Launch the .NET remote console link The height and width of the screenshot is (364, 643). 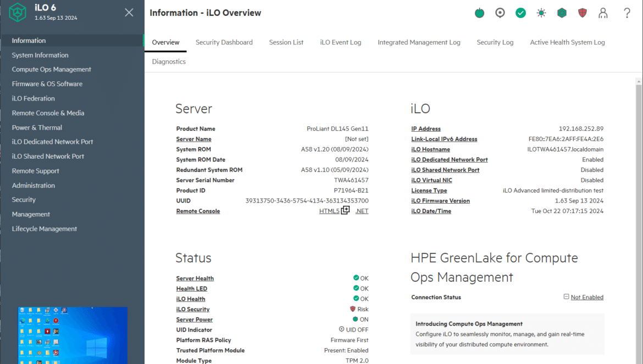362,211
